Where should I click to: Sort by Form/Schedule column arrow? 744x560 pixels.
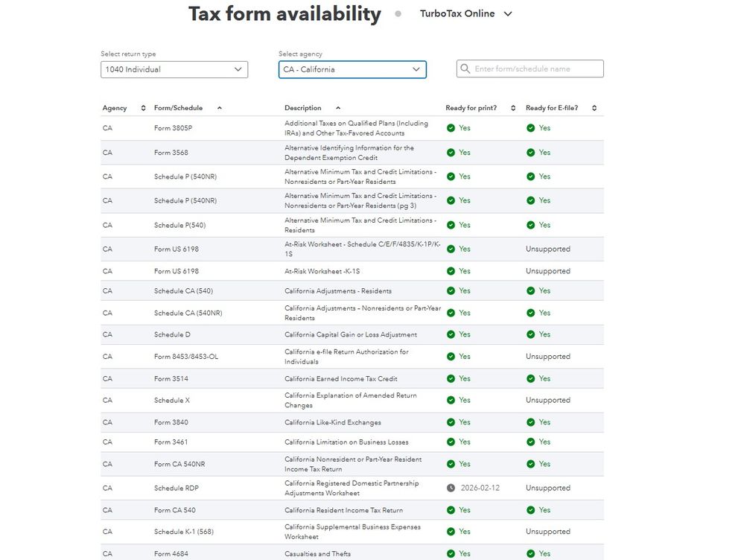tap(219, 109)
